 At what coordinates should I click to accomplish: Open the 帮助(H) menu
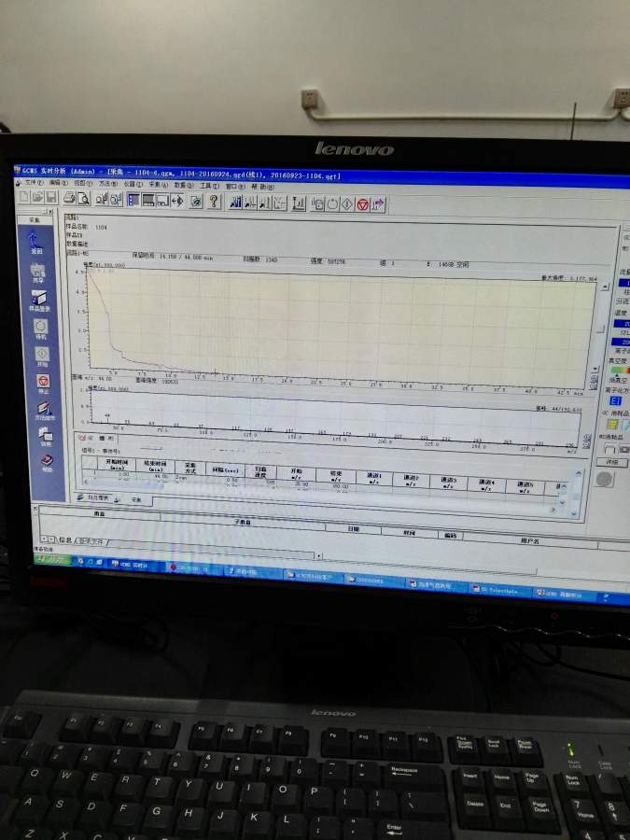(262, 187)
